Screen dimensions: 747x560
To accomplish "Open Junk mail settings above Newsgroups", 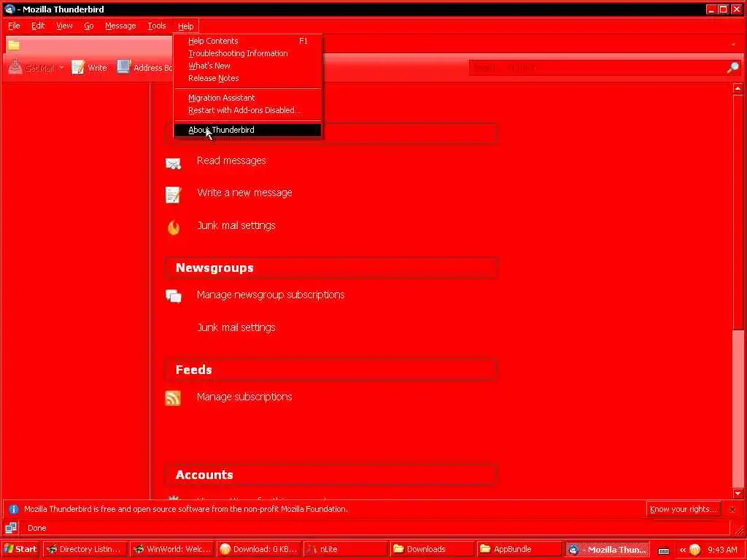I will [x=236, y=225].
